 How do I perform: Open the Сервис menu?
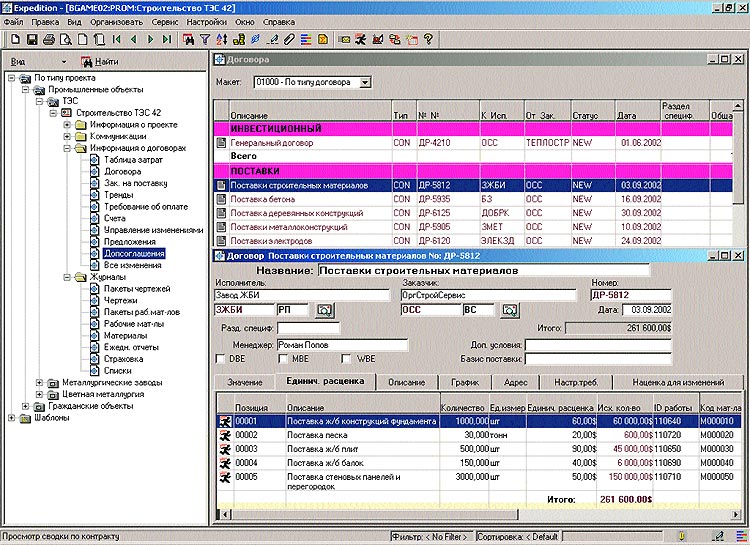click(x=165, y=21)
